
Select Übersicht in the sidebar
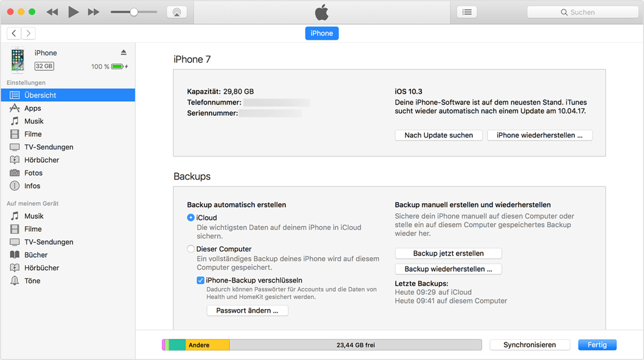68,95
